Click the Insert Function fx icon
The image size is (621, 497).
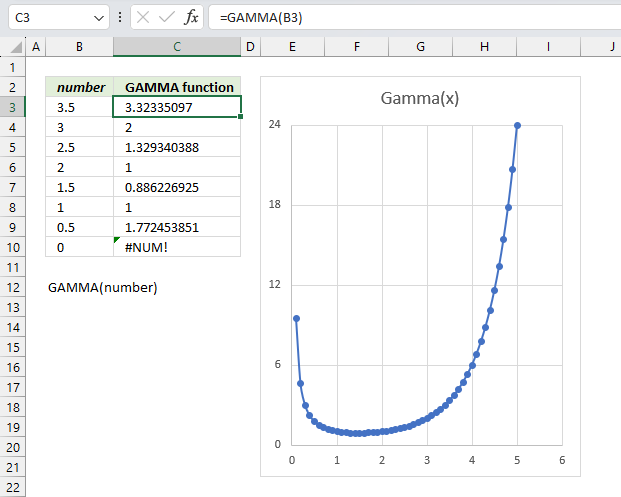[x=191, y=17]
